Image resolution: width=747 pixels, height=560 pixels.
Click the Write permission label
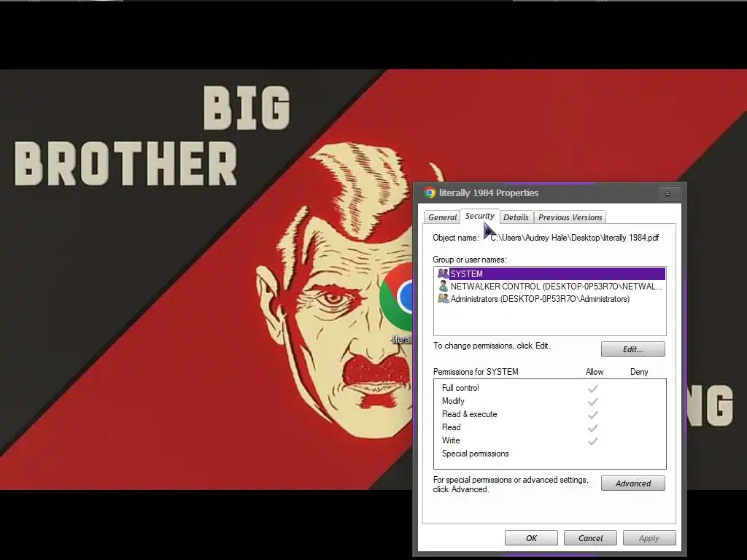tap(451, 440)
